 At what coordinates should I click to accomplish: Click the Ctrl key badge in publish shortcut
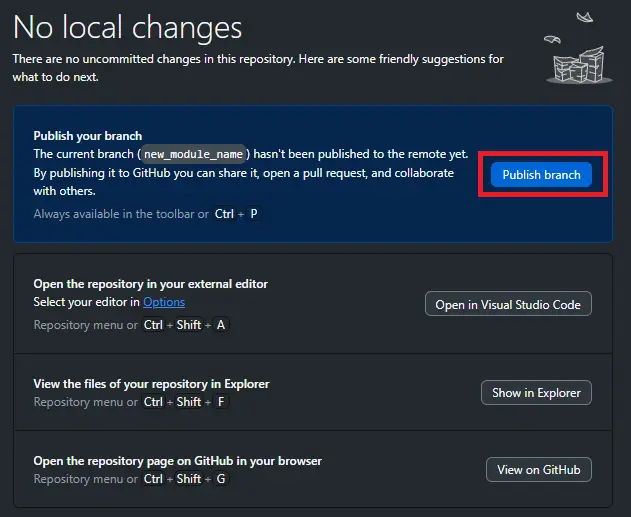click(223, 214)
